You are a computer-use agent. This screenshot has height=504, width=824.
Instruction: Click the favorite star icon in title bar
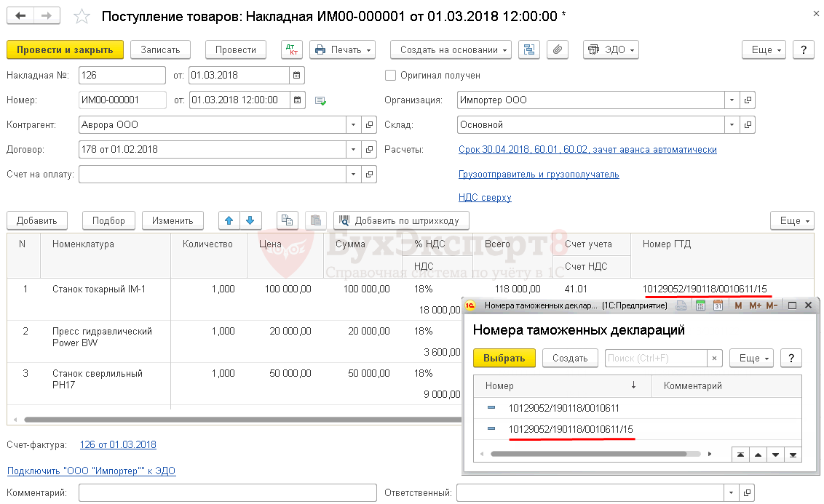coord(83,16)
